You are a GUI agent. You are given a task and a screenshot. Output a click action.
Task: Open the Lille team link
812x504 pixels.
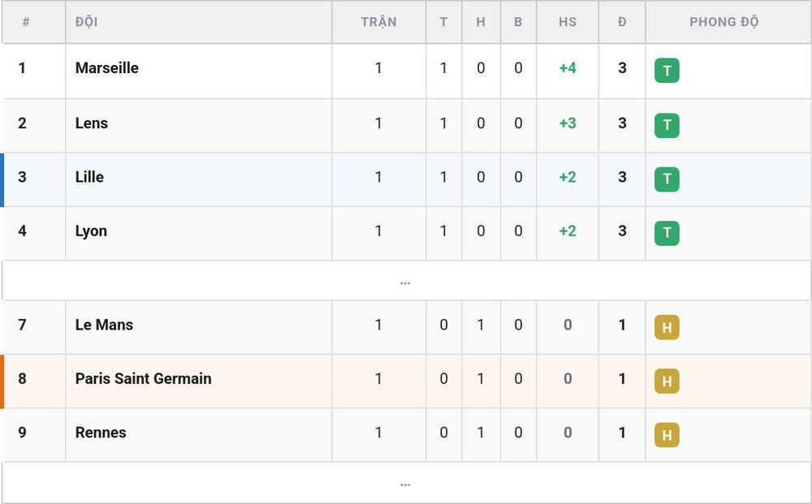pos(89,177)
